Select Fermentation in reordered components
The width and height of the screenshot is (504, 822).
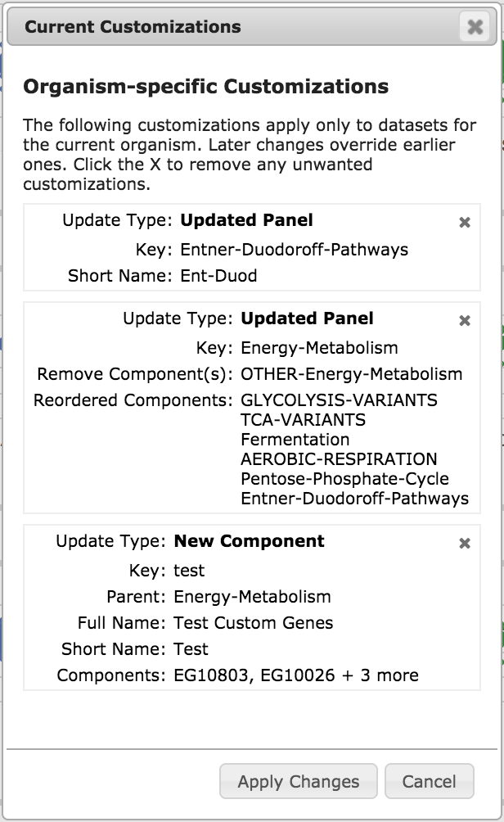click(x=295, y=440)
